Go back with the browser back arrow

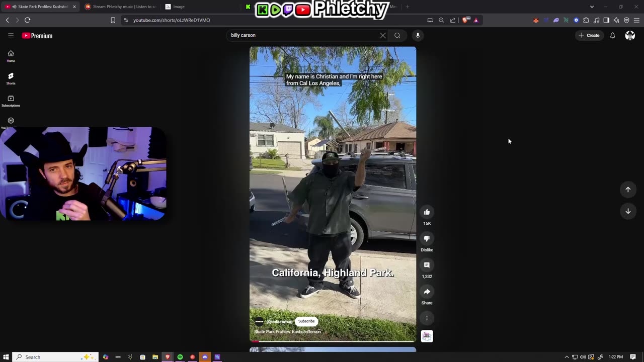pyautogui.click(x=7, y=20)
